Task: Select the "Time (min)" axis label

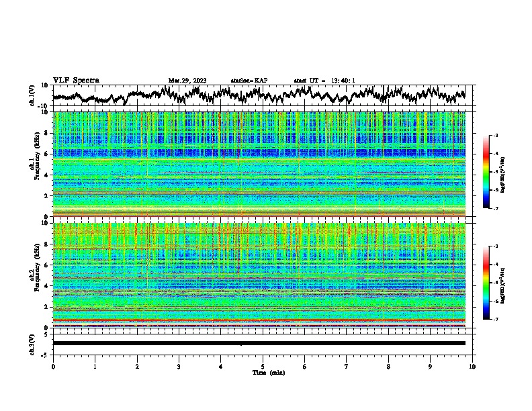Action: point(269,373)
